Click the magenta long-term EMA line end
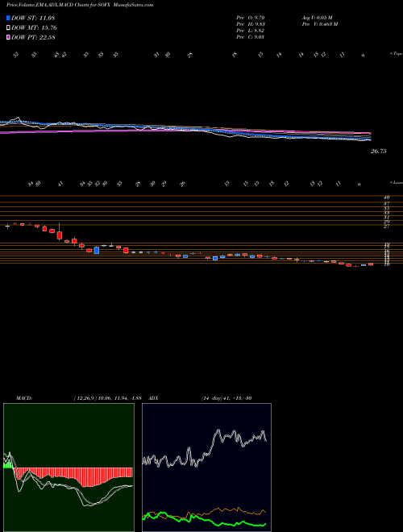 point(369,133)
